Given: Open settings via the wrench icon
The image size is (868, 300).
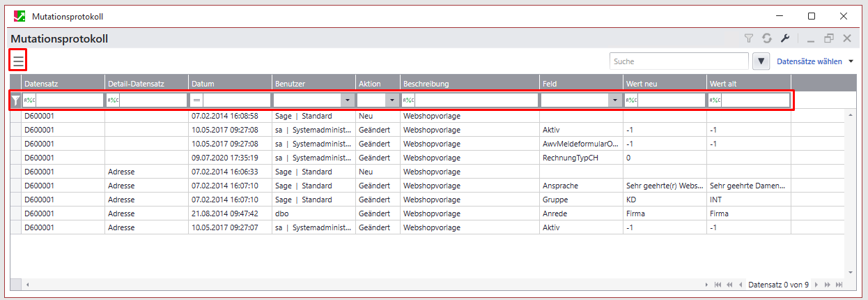Looking at the screenshot, I should tap(784, 39).
